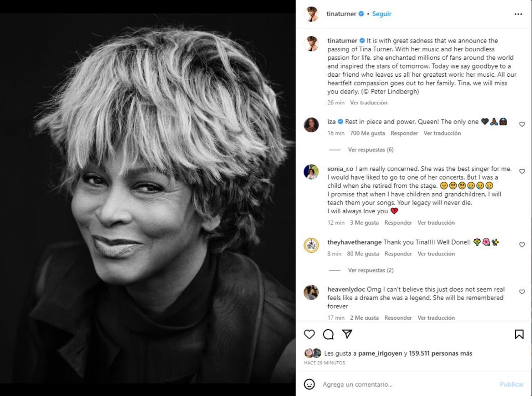This screenshot has height=396, width=532.
Task: Open the emoji picker in comment box
Action: [x=309, y=384]
